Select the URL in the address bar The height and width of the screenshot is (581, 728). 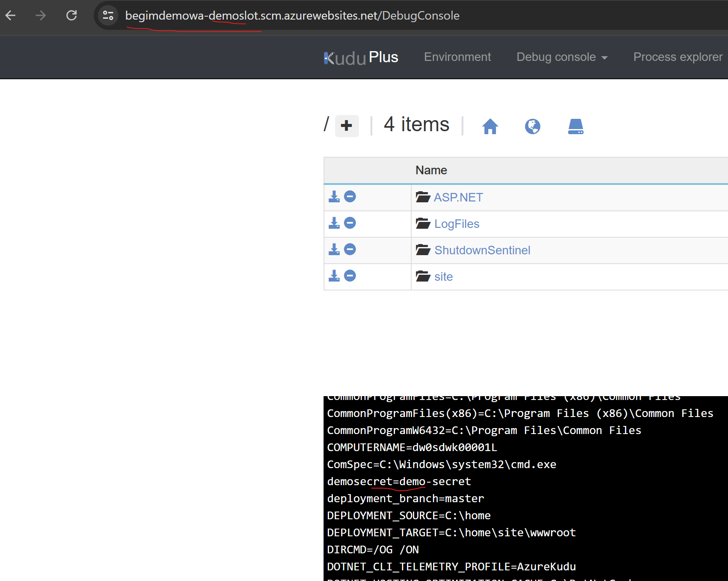(x=292, y=16)
